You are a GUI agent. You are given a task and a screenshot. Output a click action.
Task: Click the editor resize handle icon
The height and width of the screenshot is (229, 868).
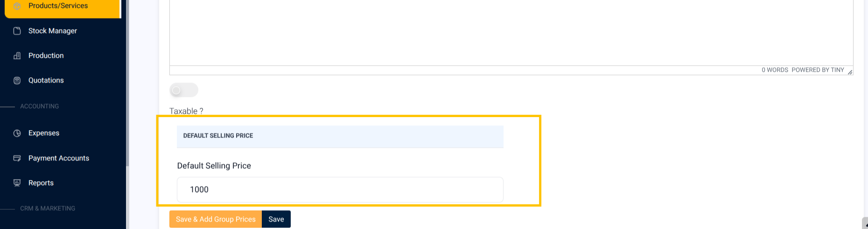pyautogui.click(x=850, y=71)
